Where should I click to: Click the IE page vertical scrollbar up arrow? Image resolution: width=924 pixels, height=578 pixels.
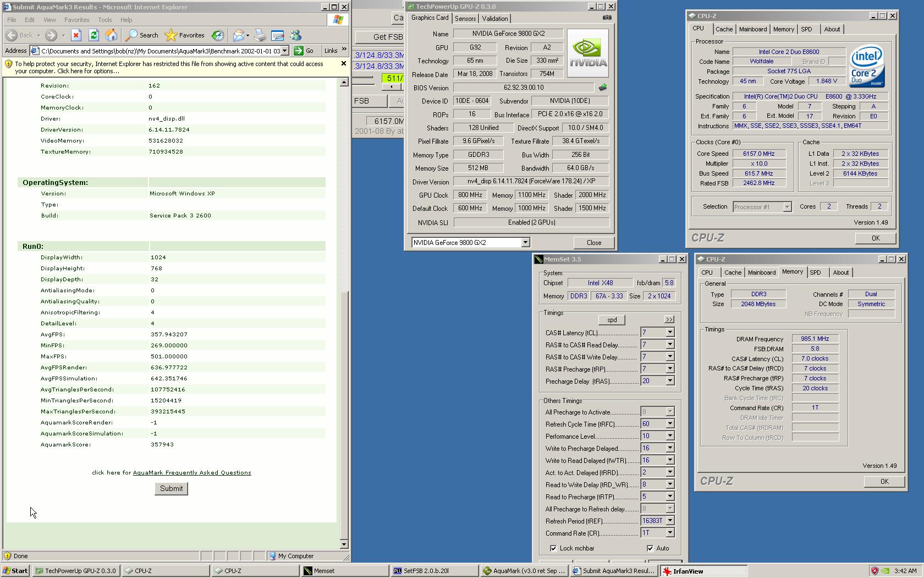point(344,82)
